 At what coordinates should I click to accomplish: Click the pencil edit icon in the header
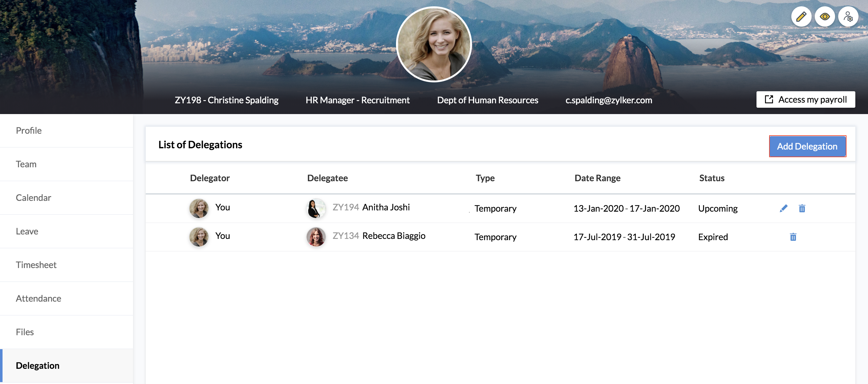(x=801, y=16)
